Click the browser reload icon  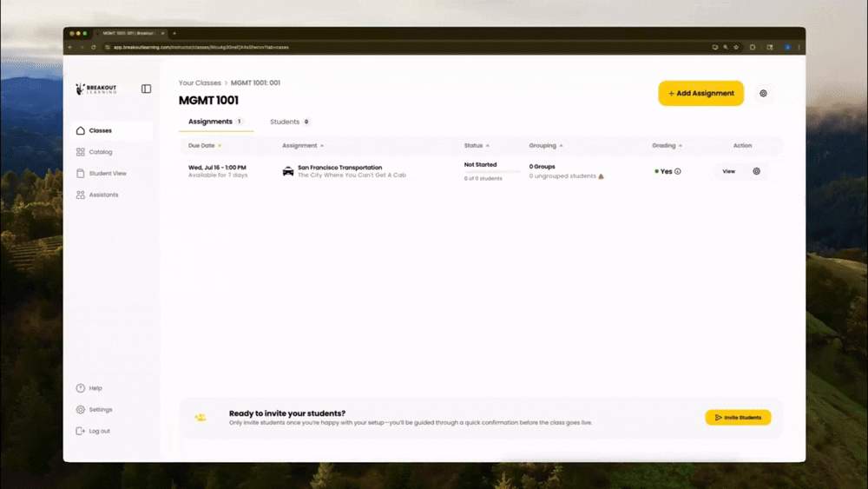click(94, 48)
